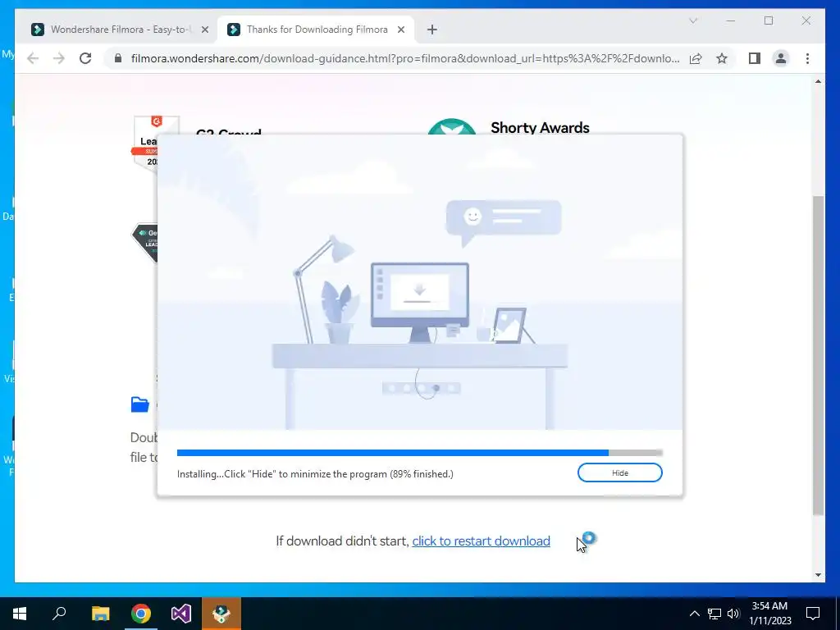Reload the current page
The height and width of the screenshot is (630, 840).
pyautogui.click(x=85, y=58)
